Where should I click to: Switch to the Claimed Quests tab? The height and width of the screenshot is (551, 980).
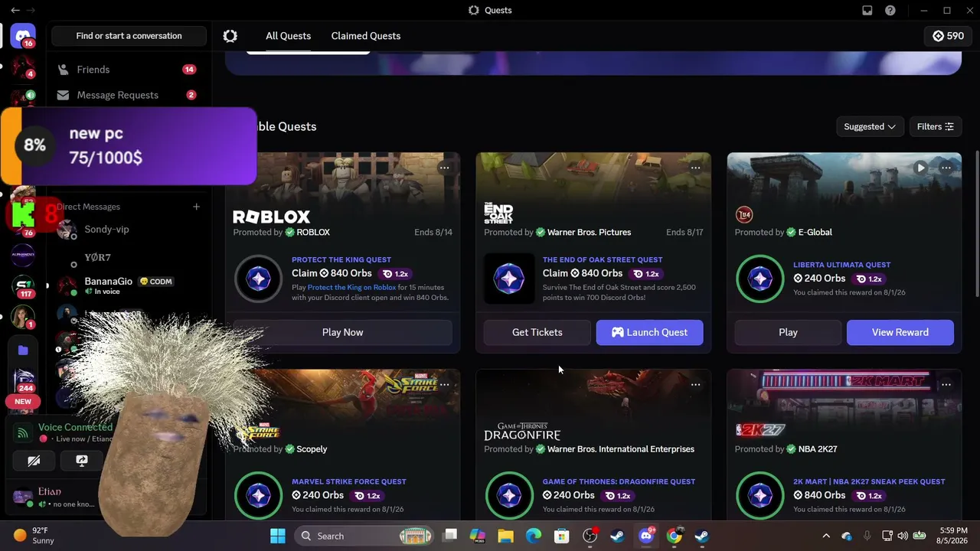[366, 36]
